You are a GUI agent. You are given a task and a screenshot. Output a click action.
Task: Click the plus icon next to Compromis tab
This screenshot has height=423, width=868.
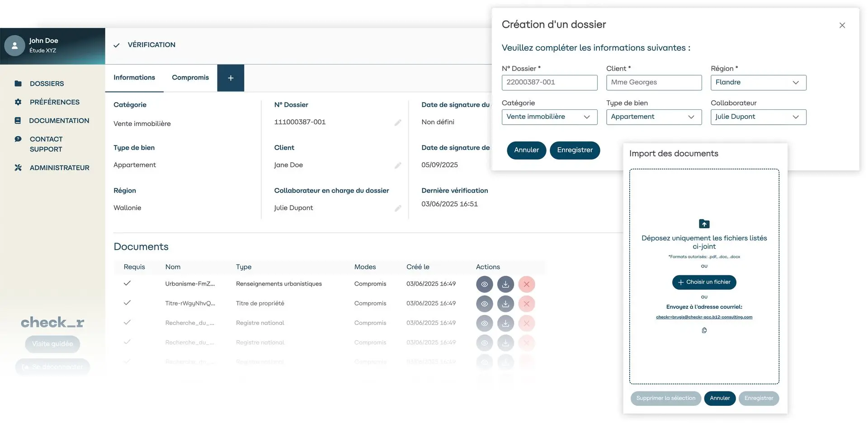click(x=231, y=78)
